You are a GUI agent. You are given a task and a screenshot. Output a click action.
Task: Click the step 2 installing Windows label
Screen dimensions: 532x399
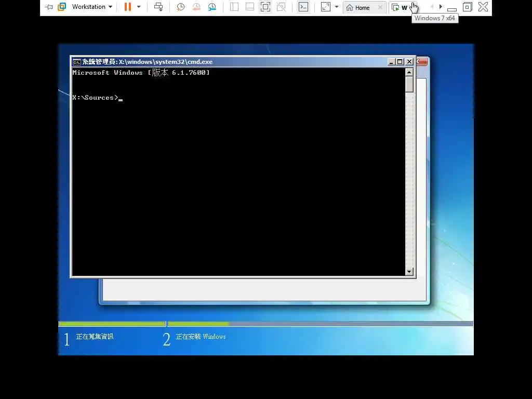click(201, 337)
